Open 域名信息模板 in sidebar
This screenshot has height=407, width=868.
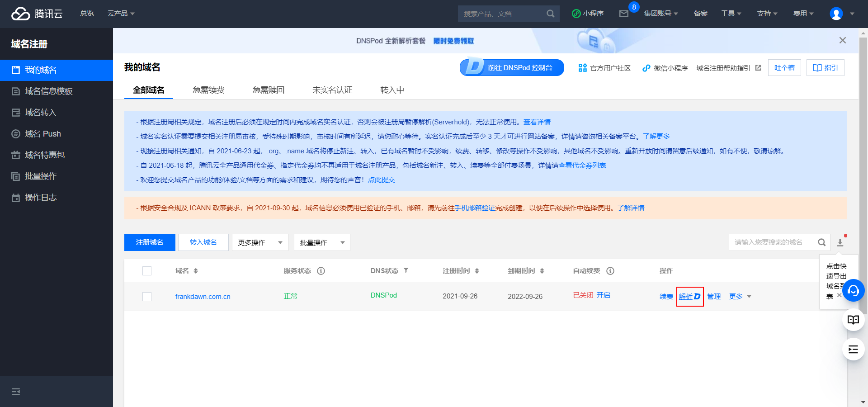(x=57, y=91)
